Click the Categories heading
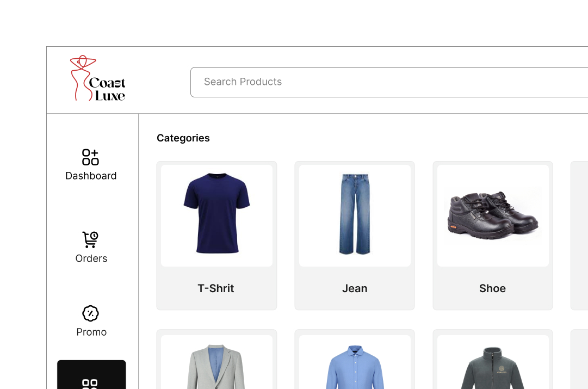The image size is (588, 389). point(183,138)
